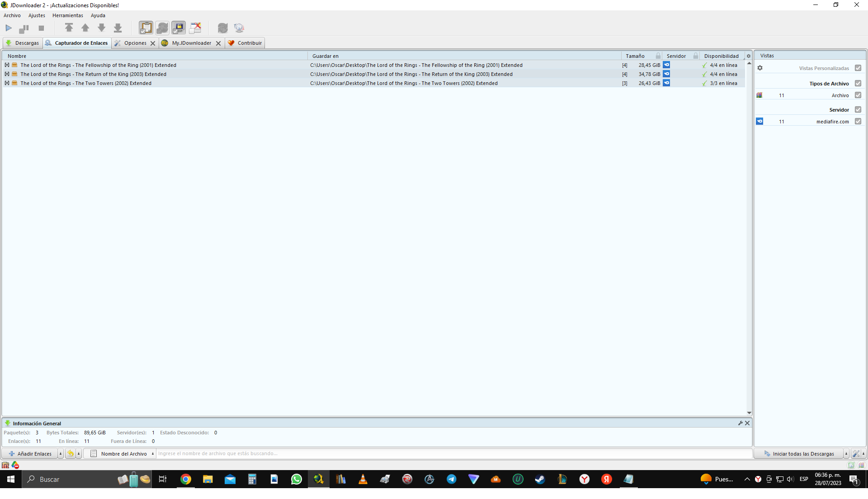Click the reconnect now toolbar icon
Image resolution: width=868 pixels, height=499 pixels.
point(222,28)
